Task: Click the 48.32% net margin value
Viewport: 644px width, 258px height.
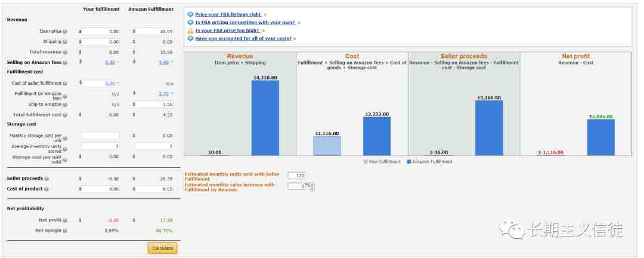Action: [164, 231]
